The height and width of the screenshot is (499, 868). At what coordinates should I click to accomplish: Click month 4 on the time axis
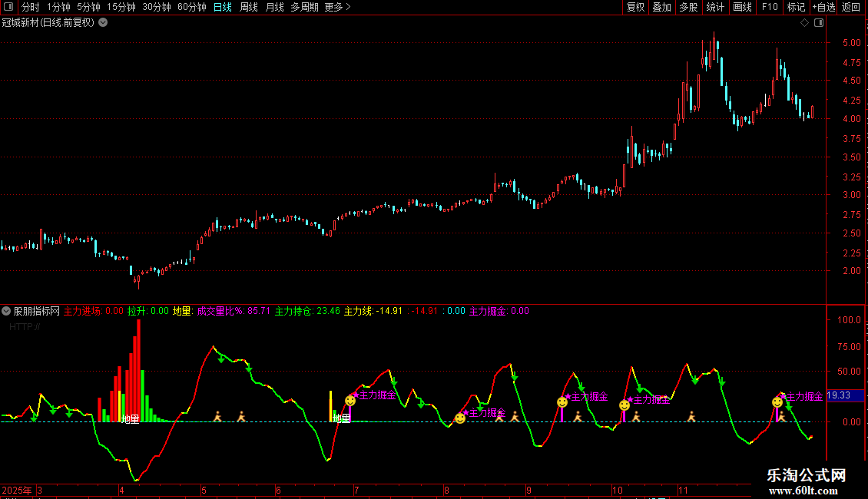tap(122, 490)
